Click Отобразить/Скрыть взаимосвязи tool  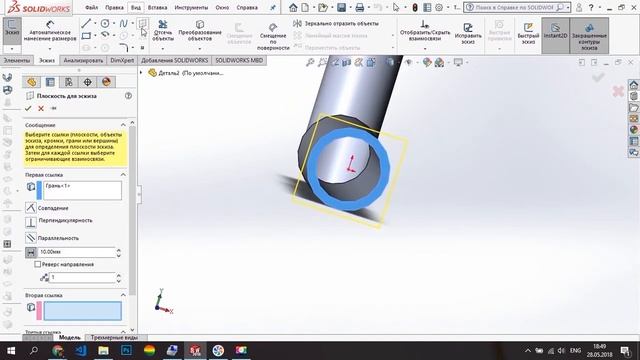425,31
